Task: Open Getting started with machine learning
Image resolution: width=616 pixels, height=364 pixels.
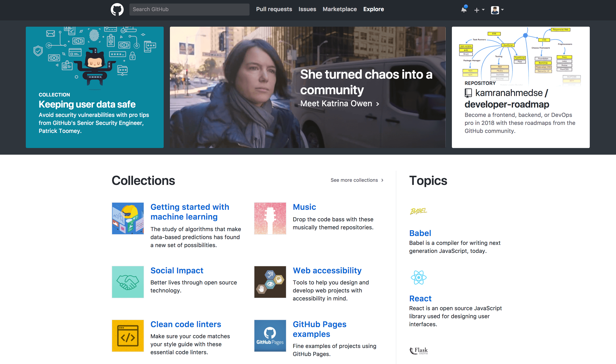Action: coord(189,212)
